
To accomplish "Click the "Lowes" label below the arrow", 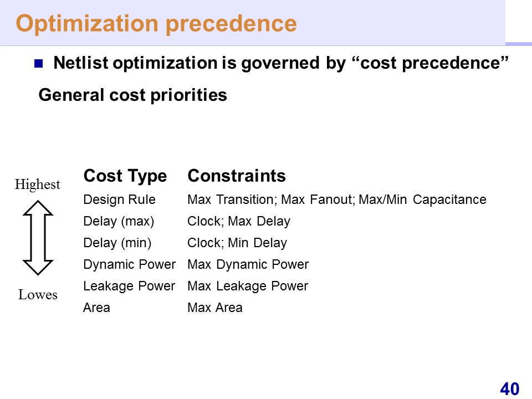I will 38,295.
